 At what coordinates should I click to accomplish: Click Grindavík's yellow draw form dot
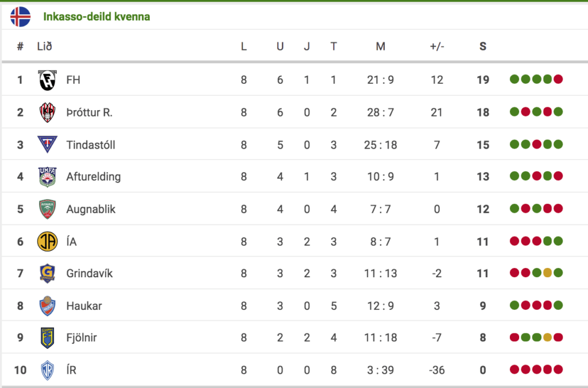point(547,273)
